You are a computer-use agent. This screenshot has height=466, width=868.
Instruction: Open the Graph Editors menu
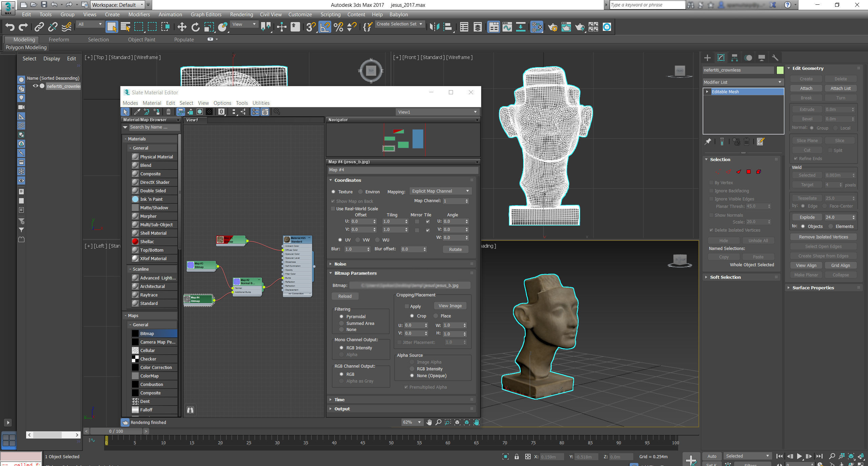point(206,14)
